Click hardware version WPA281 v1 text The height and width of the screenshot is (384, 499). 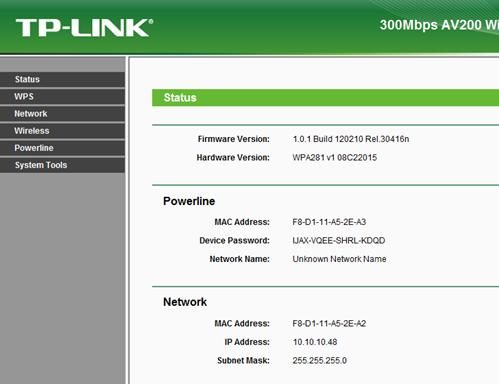(x=335, y=157)
